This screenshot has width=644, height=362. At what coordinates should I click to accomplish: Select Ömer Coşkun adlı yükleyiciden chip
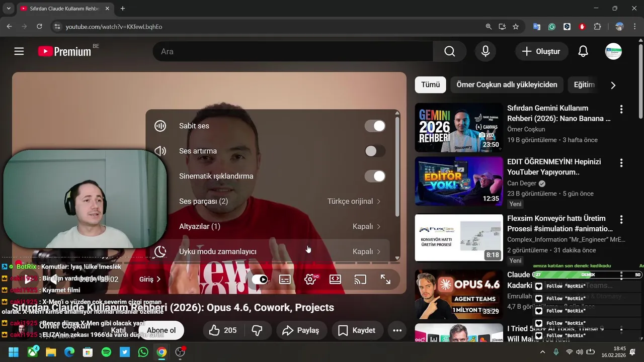(x=507, y=85)
